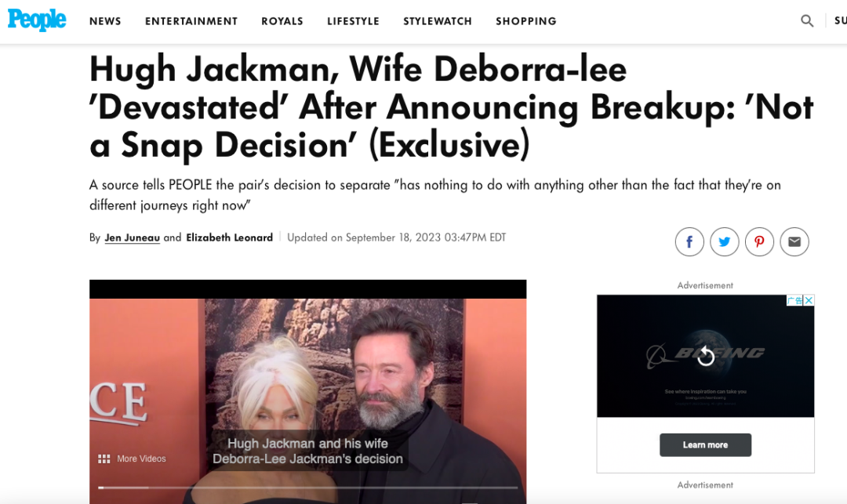Click the Learn more ad button
The height and width of the screenshot is (504, 847).
(706, 445)
